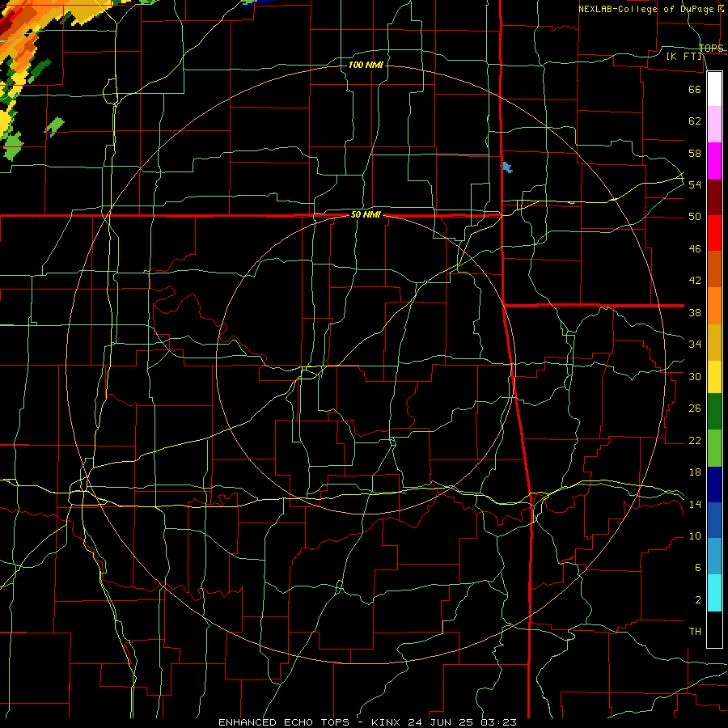Viewport: 728px width, 728px height.
Task: Click the legend value "6"
Action: (697, 568)
